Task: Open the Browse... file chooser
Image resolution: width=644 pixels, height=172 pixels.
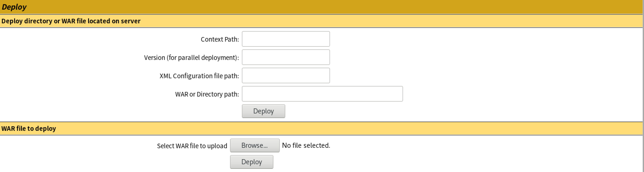Action: pos(254,145)
